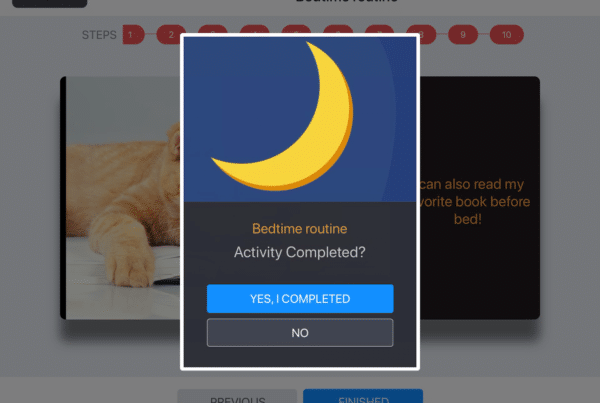Select the step 6 bubble above dialog

tap(338, 29)
